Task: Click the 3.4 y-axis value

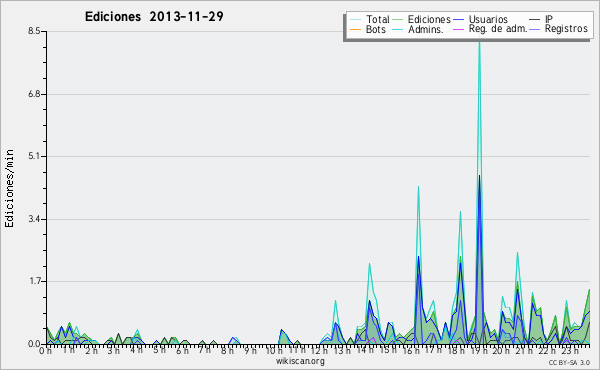Action: coord(34,219)
